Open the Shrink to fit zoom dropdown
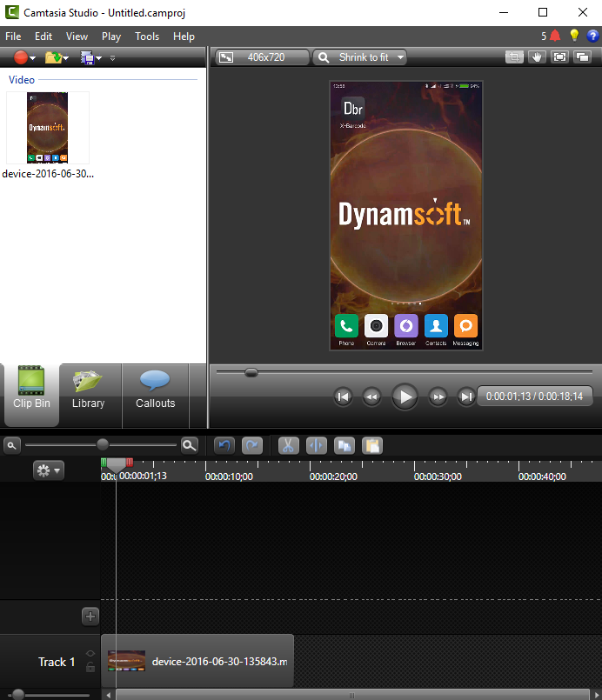The height and width of the screenshot is (700, 602). (x=360, y=57)
